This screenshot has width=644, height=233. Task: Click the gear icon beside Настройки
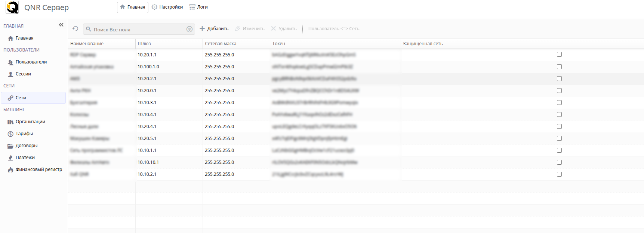[154, 7]
